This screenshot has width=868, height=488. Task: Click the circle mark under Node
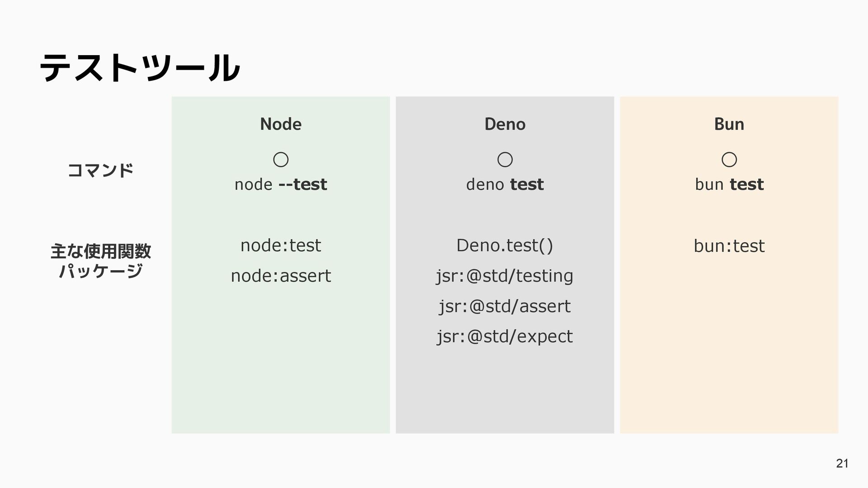pyautogui.click(x=281, y=160)
